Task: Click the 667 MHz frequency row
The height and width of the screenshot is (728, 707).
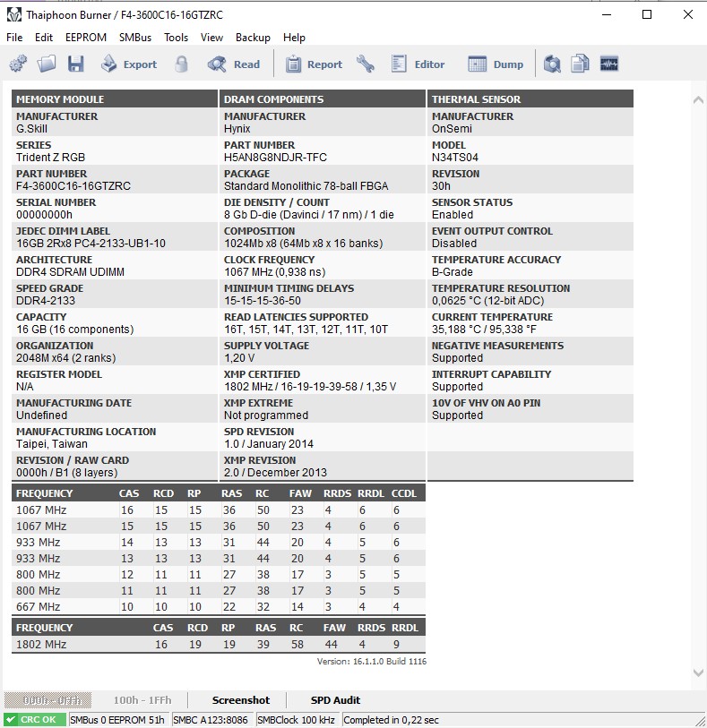Action: pyautogui.click(x=219, y=607)
